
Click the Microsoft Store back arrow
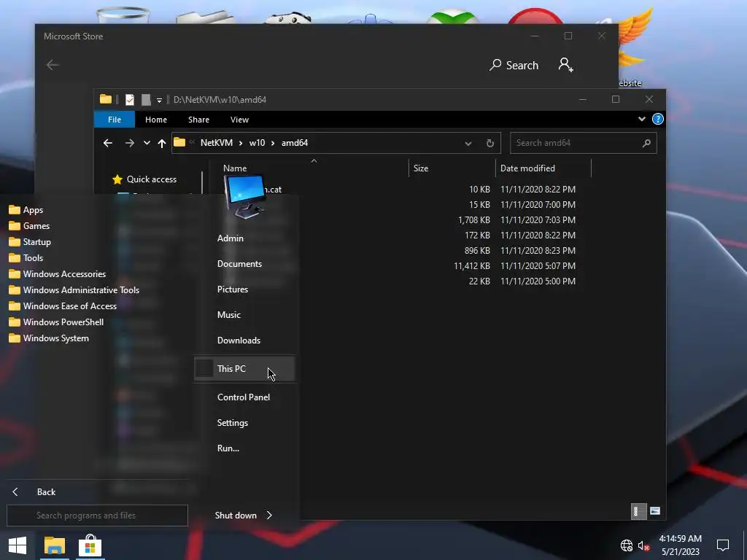(x=53, y=65)
